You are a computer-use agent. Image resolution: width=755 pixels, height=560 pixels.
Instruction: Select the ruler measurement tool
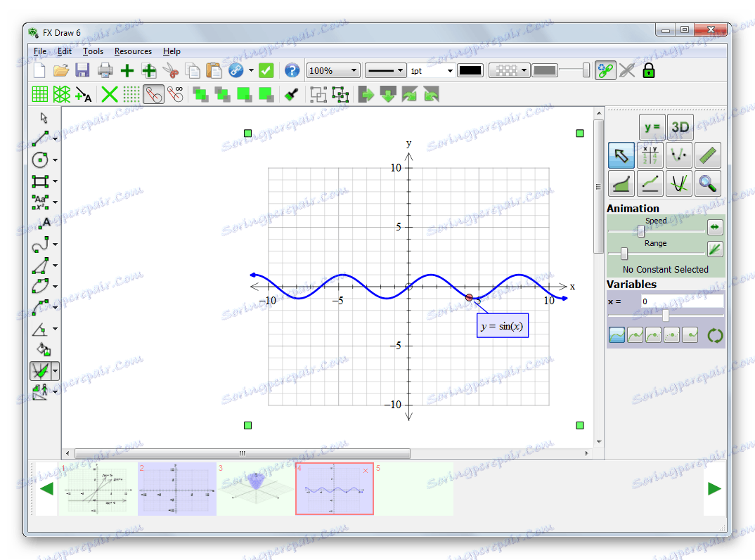tap(708, 155)
